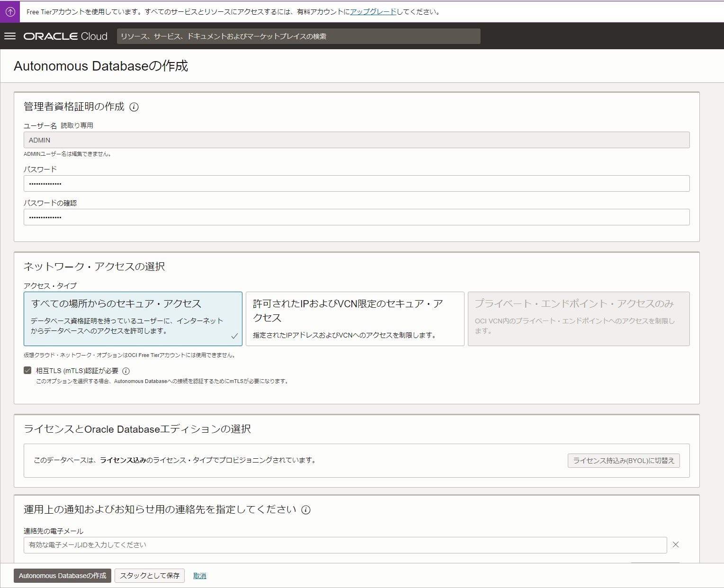Click the 取消 link
The image size is (724, 588).
[200, 576]
